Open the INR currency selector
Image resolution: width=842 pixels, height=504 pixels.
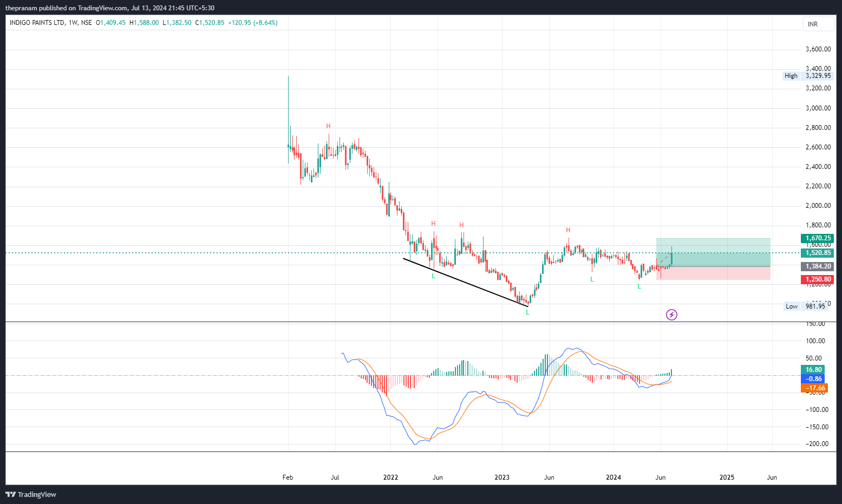coord(818,24)
